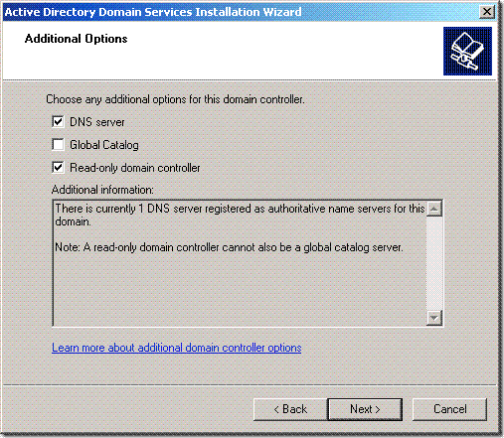Viewport: 504px width, 438px height.
Task: Click inside the Additional information text box
Action: click(240, 285)
